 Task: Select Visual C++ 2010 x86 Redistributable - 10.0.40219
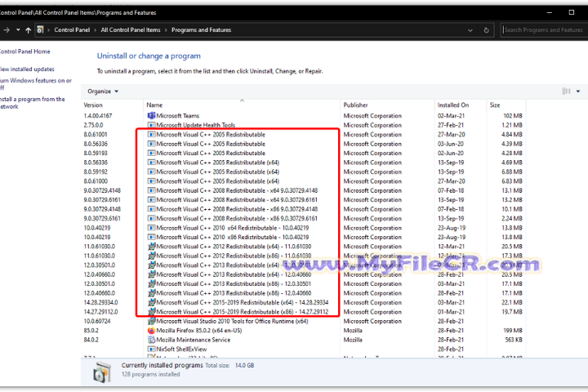point(233,237)
